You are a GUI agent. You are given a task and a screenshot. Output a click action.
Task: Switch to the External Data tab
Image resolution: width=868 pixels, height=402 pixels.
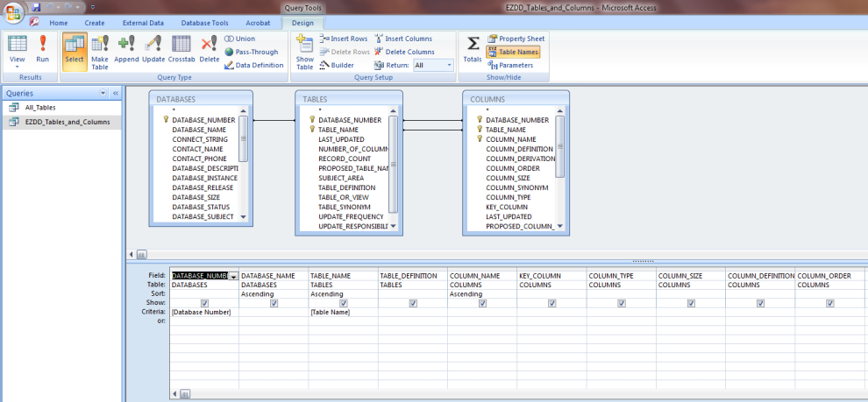(x=141, y=23)
